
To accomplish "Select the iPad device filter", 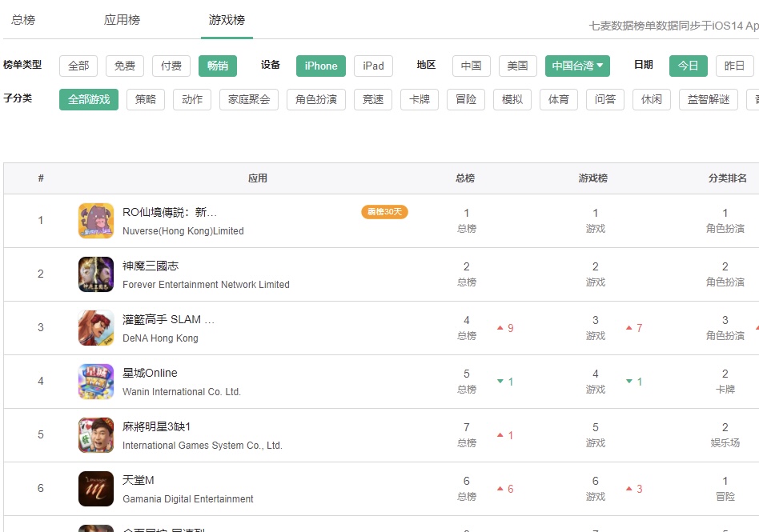I will coord(373,66).
